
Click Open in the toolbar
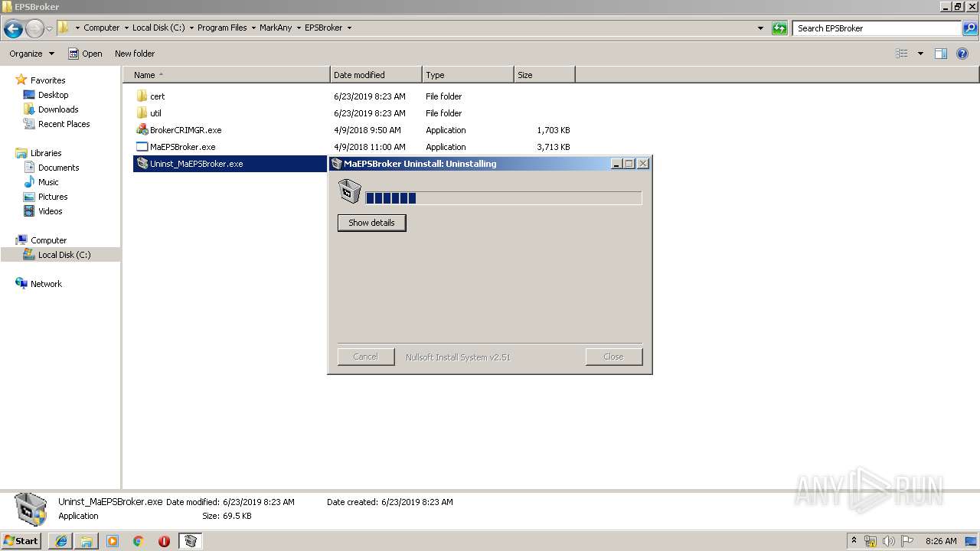pyautogui.click(x=85, y=54)
